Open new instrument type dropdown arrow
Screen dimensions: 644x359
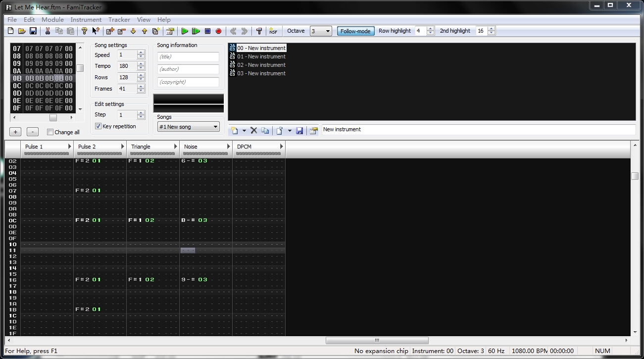[x=243, y=131]
